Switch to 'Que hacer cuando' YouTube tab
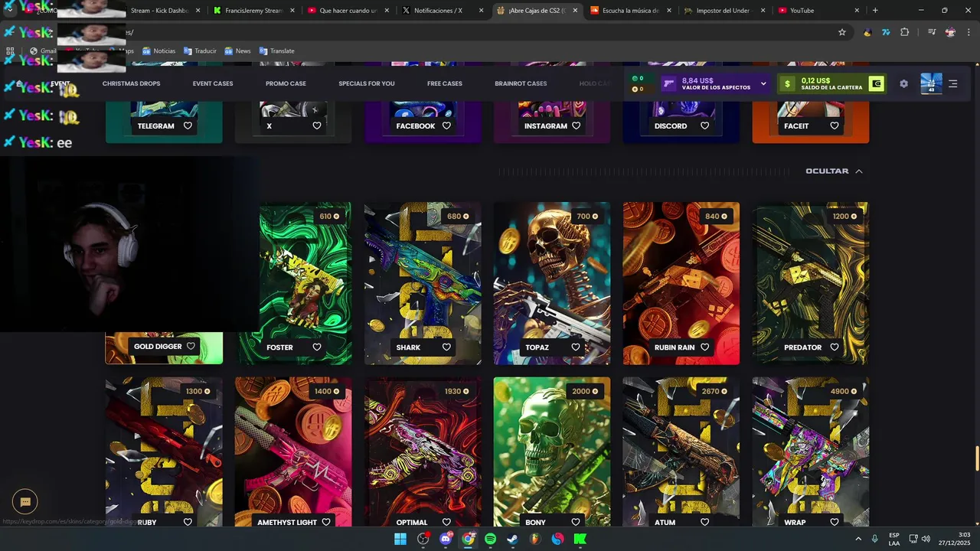Screen dimensions: 980x551 coord(348,11)
